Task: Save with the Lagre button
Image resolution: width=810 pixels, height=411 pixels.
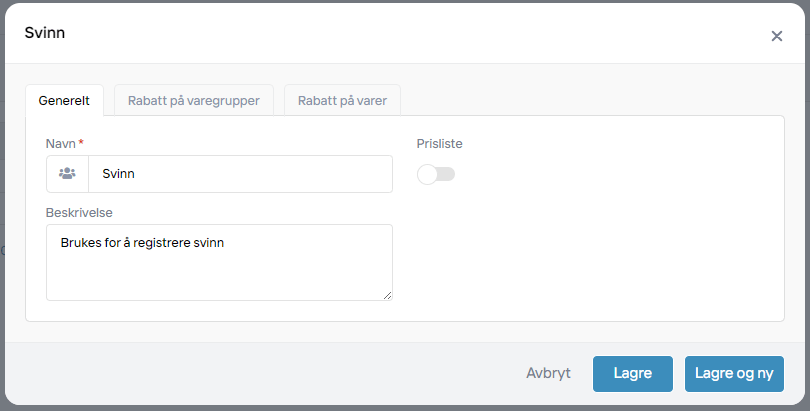Action: 632,374
